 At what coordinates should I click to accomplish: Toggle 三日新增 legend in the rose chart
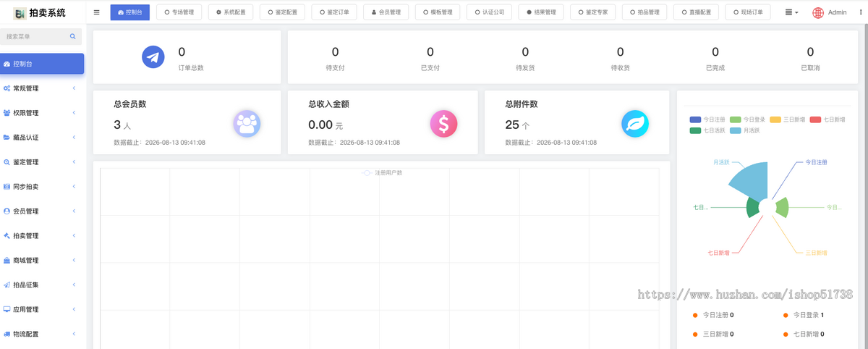788,119
